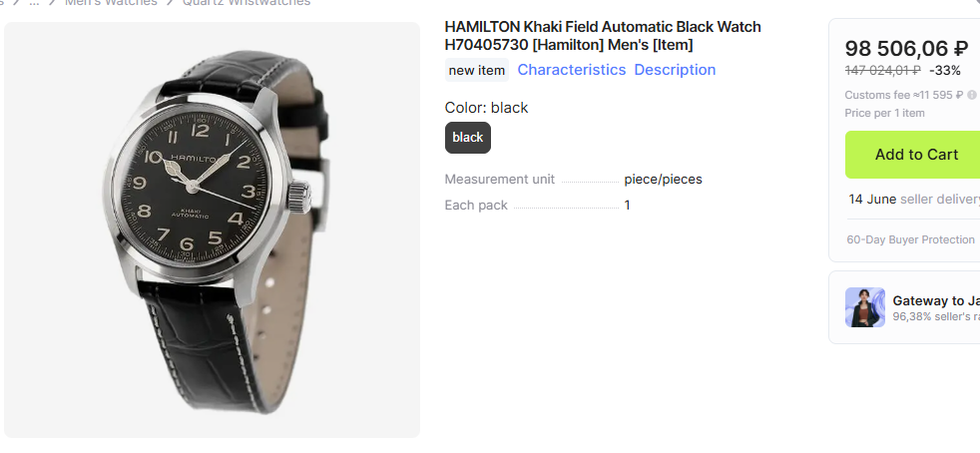Image resolution: width=980 pixels, height=453 pixels.
Task: View the 96,38% seller's rating
Action: point(936,316)
